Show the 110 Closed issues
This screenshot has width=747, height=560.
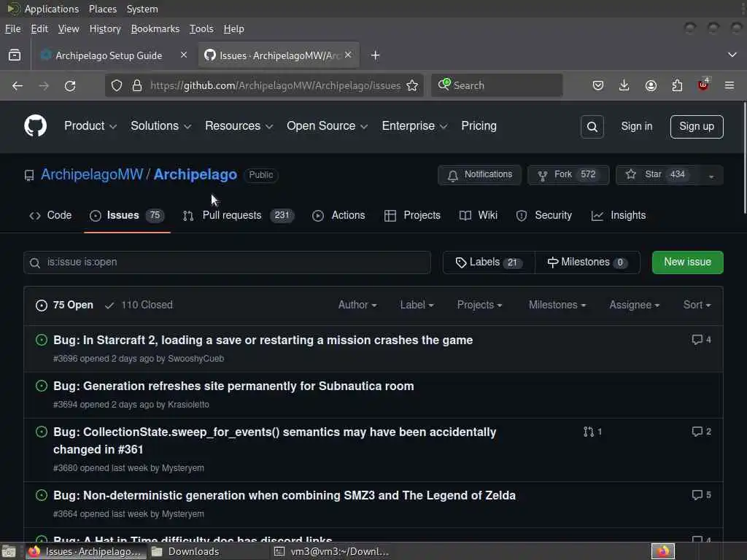tap(139, 305)
